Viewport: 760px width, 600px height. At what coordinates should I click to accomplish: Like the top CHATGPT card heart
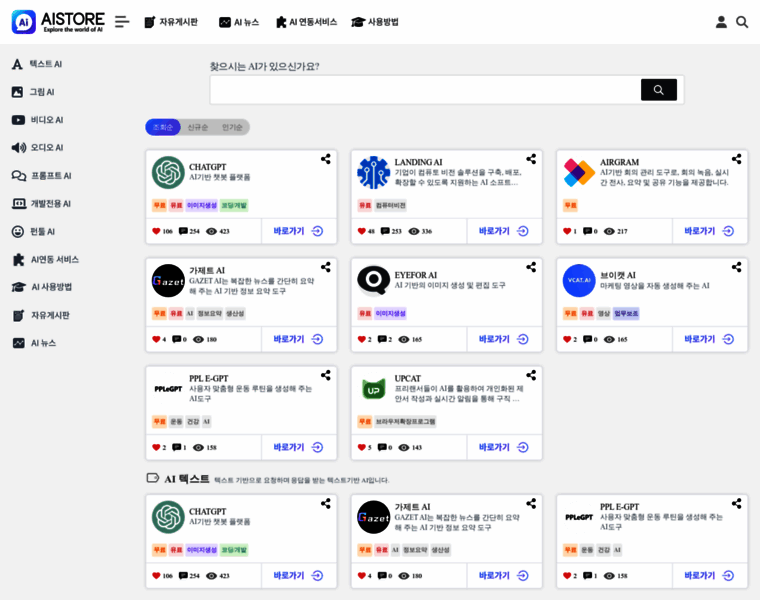[x=156, y=231]
